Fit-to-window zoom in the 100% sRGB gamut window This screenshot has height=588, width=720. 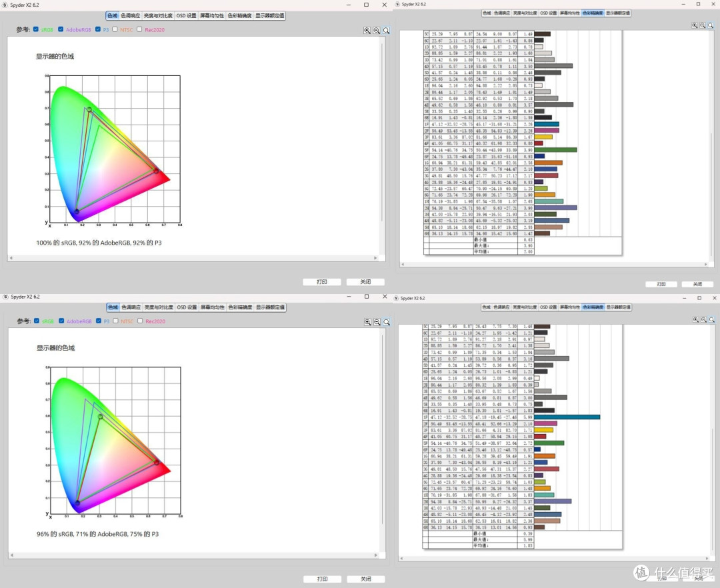tap(386, 30)
